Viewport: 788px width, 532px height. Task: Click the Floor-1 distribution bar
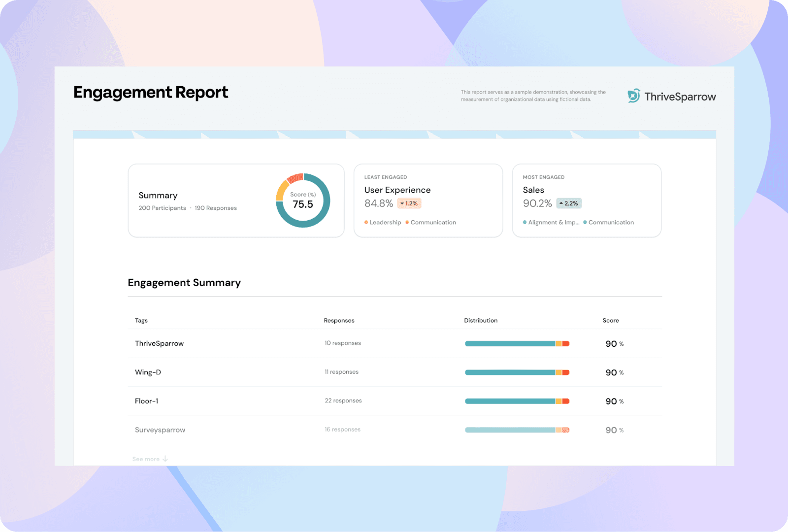click(517, 401)
